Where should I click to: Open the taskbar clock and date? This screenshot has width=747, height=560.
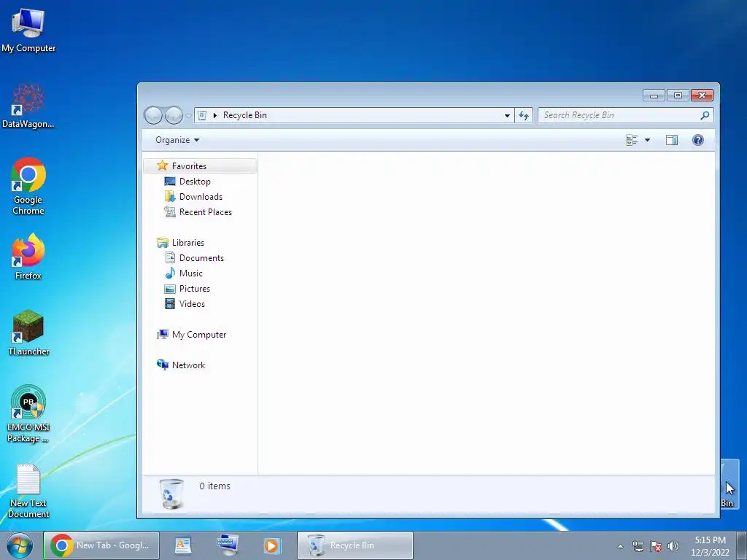click(710, 546)
